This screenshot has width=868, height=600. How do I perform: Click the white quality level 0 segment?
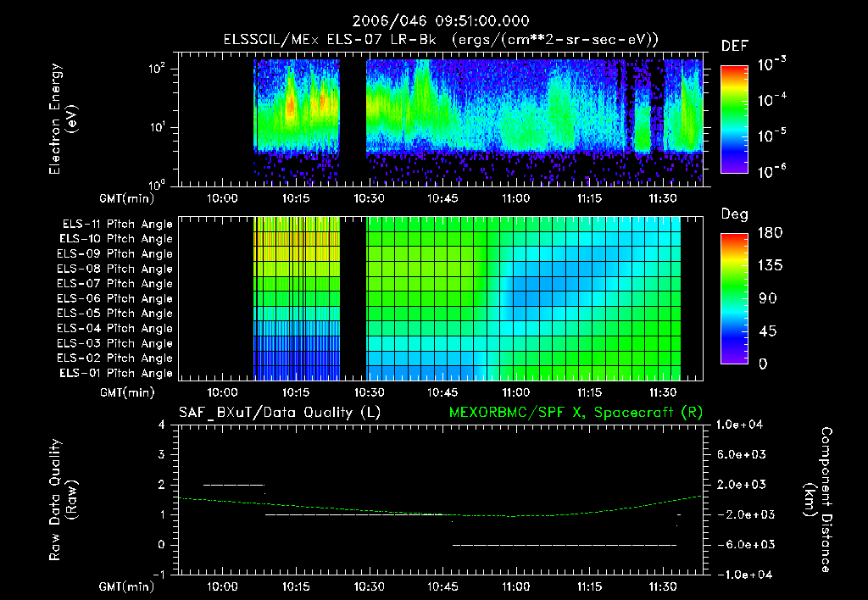[565, 545]
